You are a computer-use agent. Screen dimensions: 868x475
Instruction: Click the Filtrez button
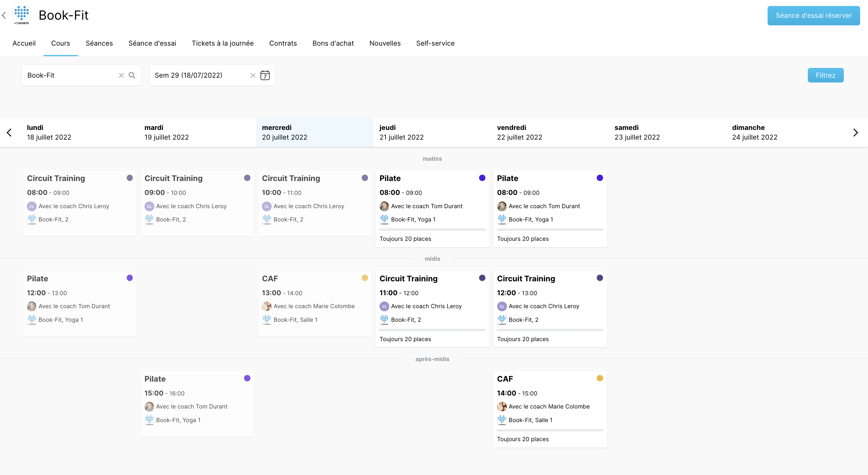826,75
